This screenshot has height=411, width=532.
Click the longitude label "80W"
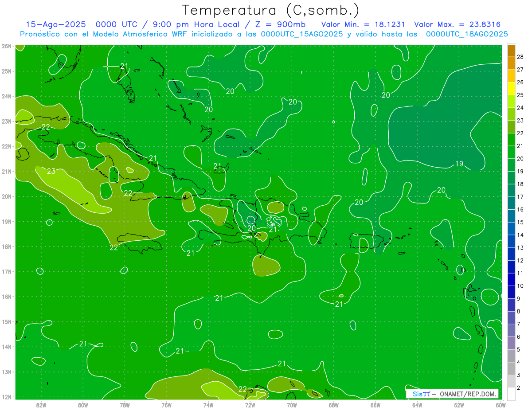[83, 405]
